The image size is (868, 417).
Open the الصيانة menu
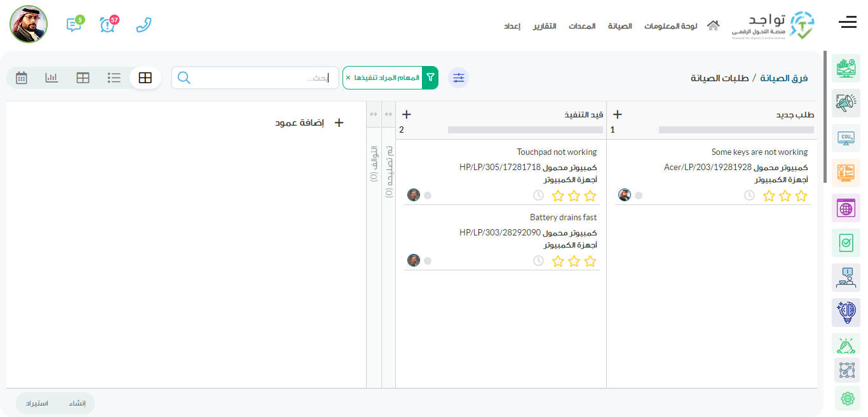(x=620, y=26)
